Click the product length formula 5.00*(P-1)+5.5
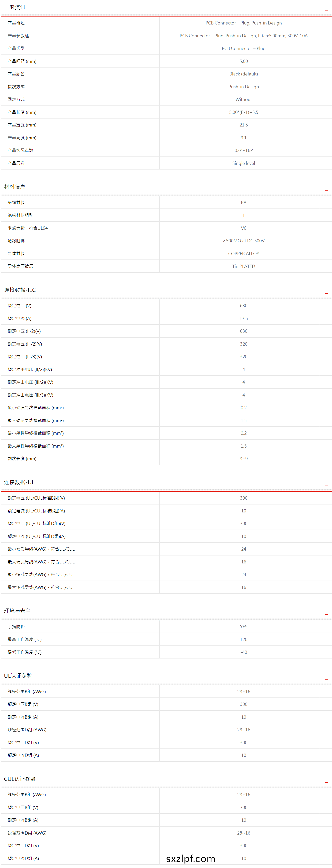 (x=243, y=112)
